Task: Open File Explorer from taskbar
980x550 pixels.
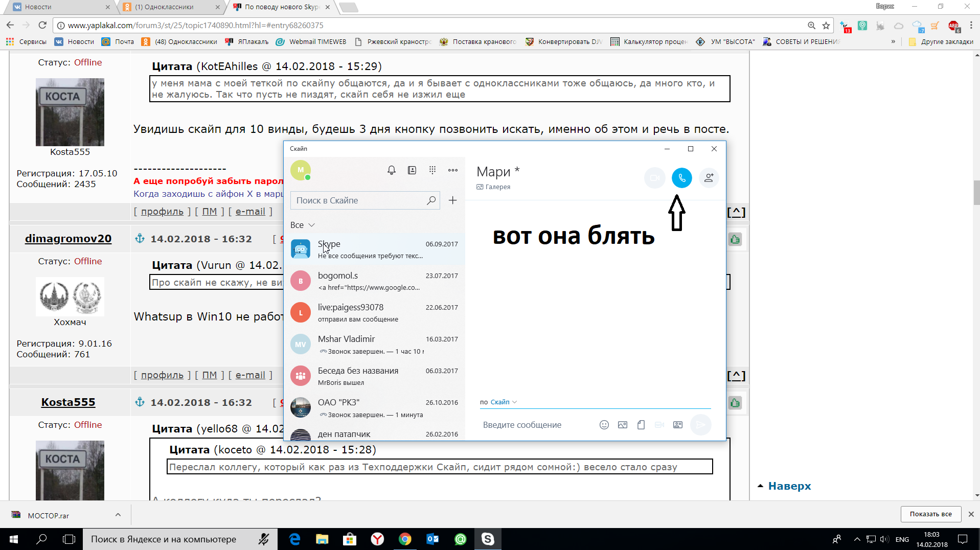Action: click(x=322, y=539)
